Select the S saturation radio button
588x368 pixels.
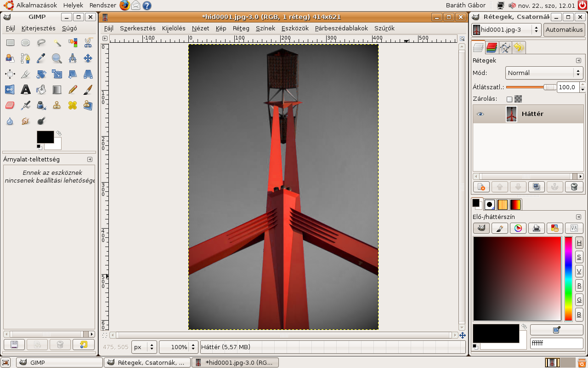pos(579,257)
